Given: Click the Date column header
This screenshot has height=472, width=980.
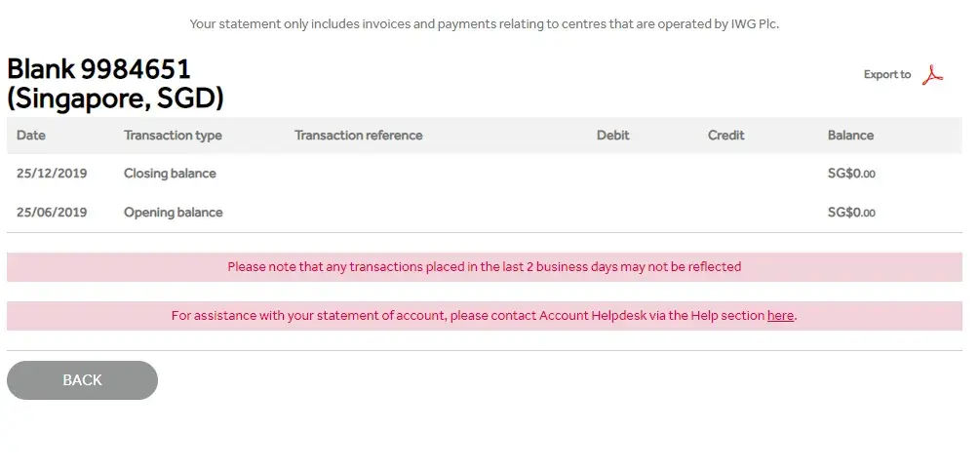Looking at the screenshot, I should pyautogui.click(x=31, y=136).
